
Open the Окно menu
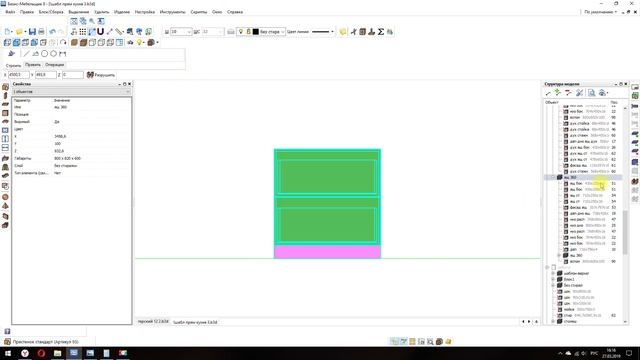(217, 12)
